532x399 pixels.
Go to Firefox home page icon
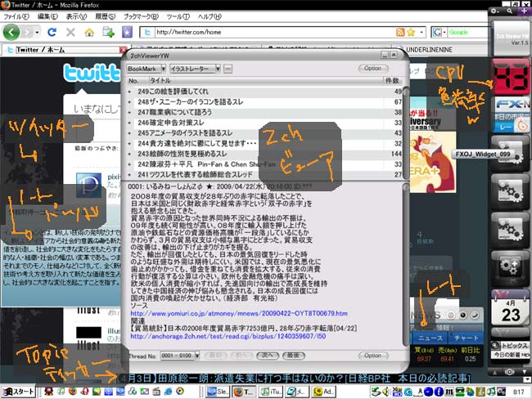(89, 32)
